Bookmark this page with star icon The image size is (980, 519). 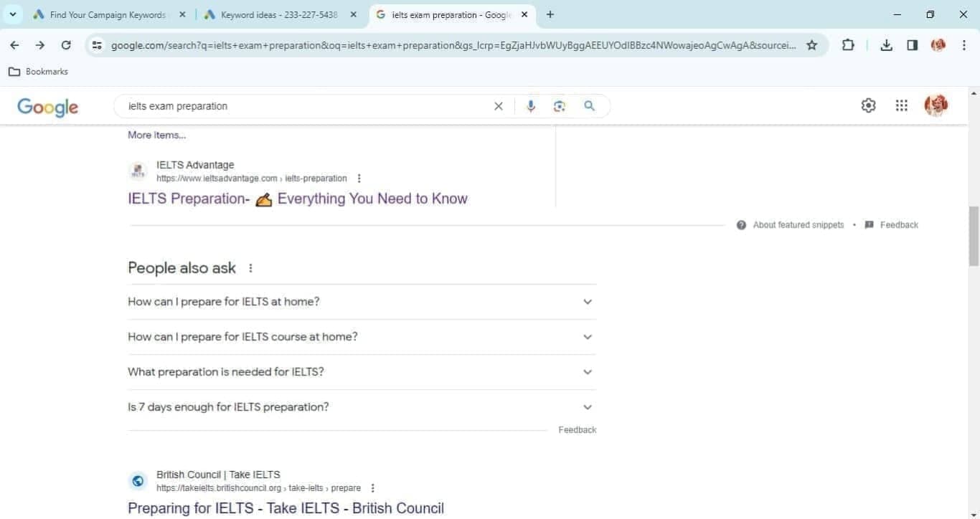click(x=811, y=45)
